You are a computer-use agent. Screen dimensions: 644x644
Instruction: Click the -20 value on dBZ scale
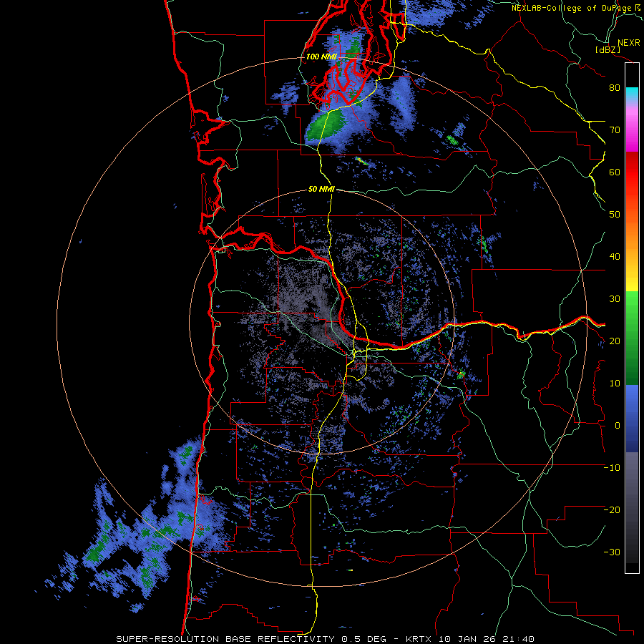(x=612, y=509)
